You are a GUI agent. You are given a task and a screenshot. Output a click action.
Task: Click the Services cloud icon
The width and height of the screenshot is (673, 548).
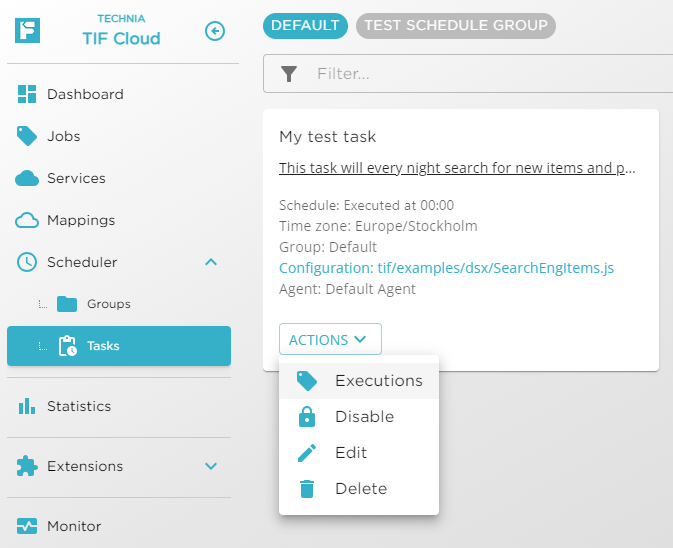point(27,178)
